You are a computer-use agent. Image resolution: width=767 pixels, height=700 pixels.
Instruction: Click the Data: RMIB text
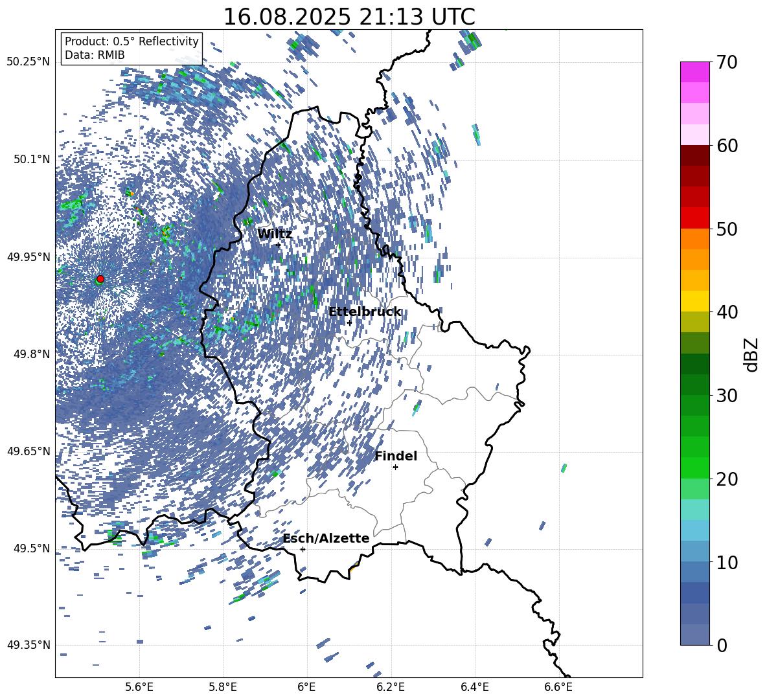coord(95,55)
